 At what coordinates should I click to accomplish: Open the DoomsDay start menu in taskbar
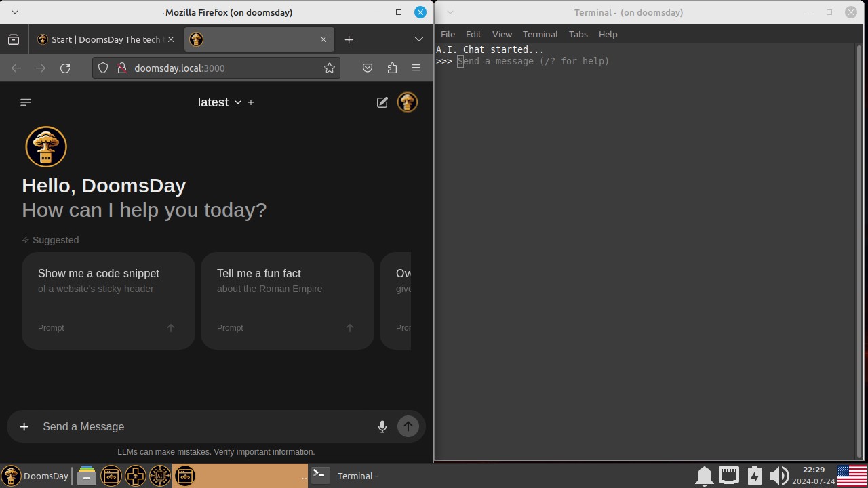(35, 476)
